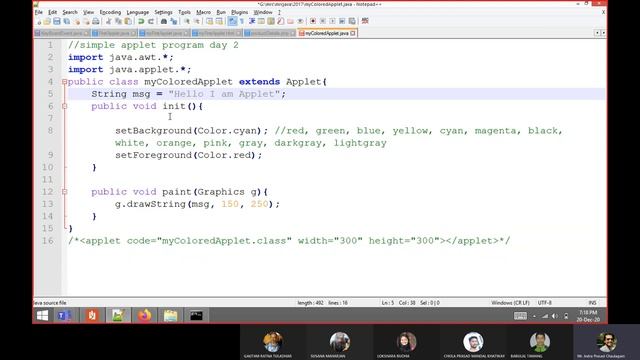640x360 pixels.
Task: Toggle Synchronize Horizontal Scrolling button
Action: [x=219, y=21]
